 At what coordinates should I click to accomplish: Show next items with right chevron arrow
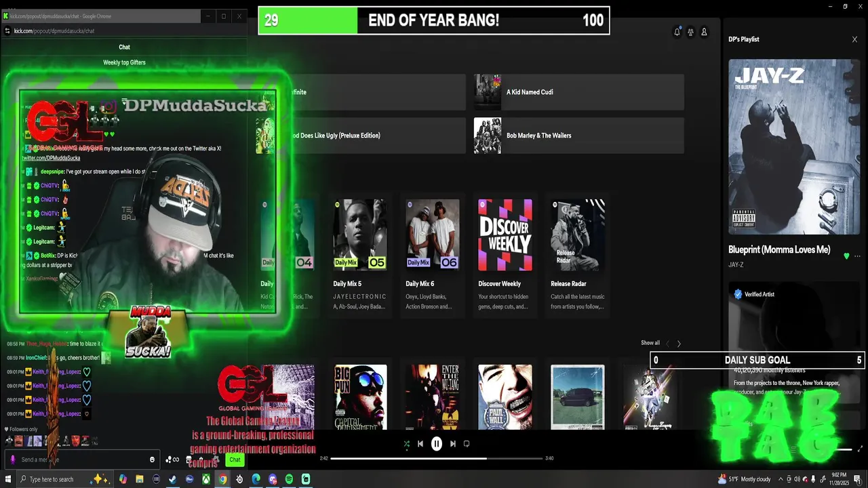679,344
